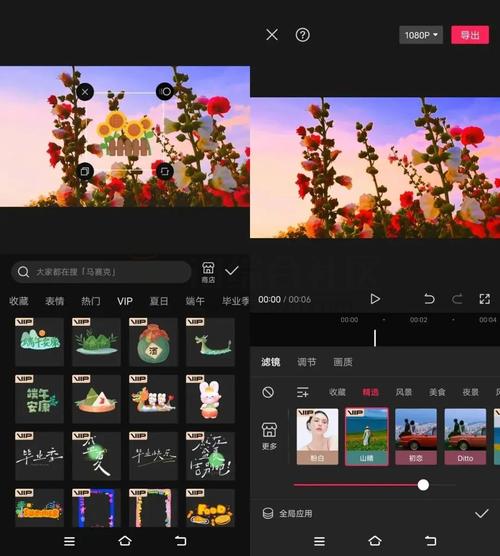
Task: Apply the Ditto filter
Action: click(x=465, y=437)
